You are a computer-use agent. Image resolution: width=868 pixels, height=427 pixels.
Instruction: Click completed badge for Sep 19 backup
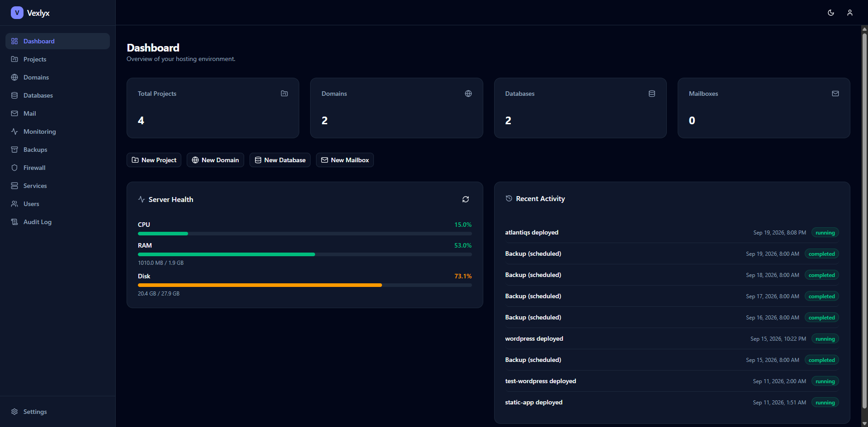pos(821,254)
